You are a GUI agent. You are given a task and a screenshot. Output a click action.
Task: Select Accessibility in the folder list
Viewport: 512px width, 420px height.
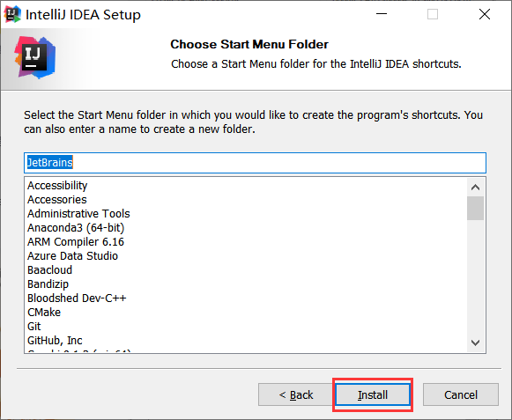click(x=57, y=186)
